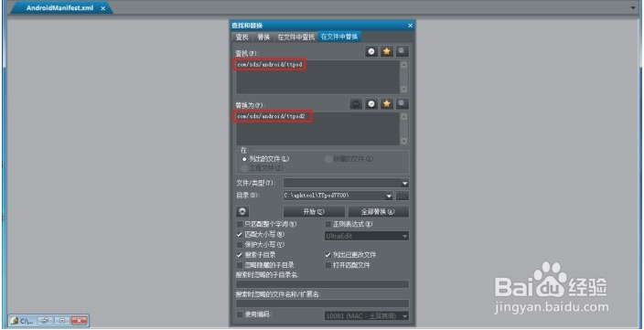Open the Find field history clock icon

click(x=371, y=52)
